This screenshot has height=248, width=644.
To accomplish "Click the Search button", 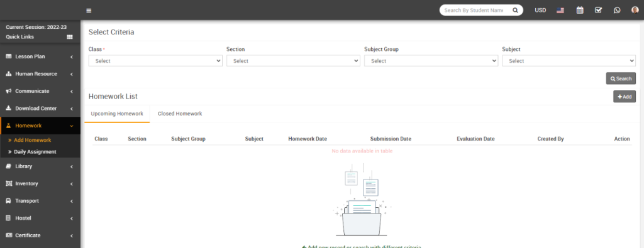I will 621,78.
